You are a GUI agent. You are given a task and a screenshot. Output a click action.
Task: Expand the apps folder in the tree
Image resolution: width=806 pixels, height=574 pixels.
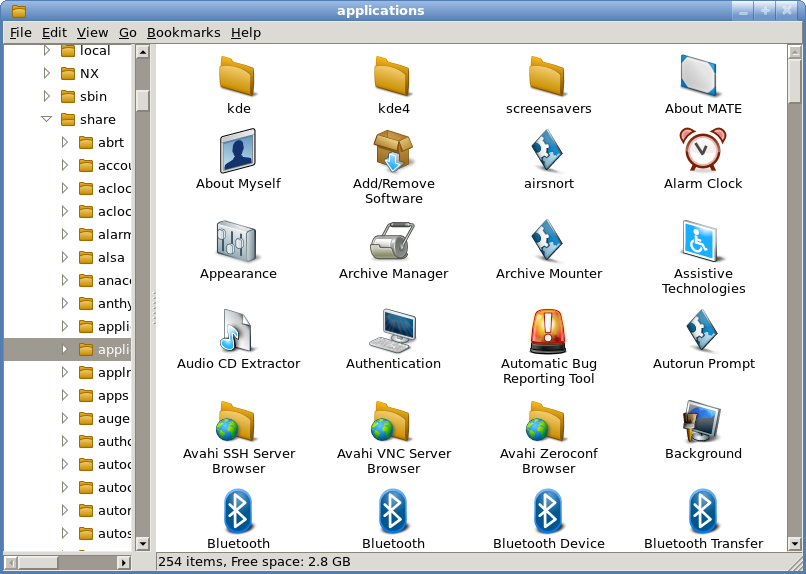[65, 395]
